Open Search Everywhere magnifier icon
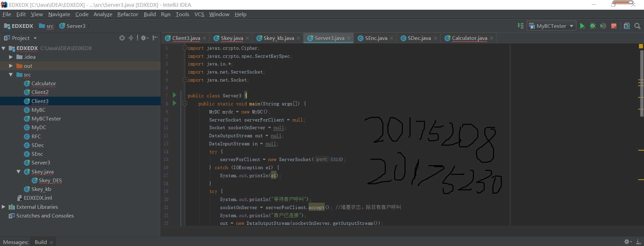This screenshot has width=644, height=246. [637, 26]
